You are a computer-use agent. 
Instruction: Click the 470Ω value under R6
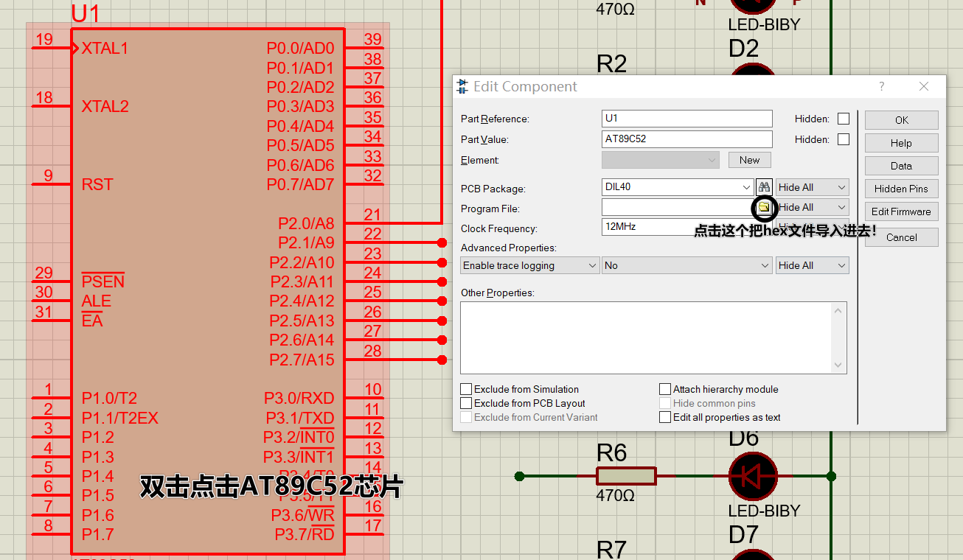pos(616,496)
